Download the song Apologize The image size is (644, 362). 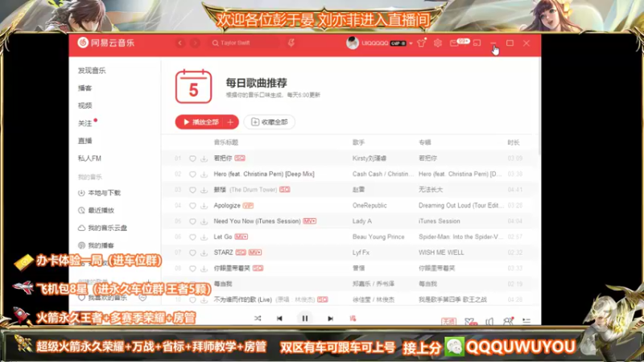(204, 206)
